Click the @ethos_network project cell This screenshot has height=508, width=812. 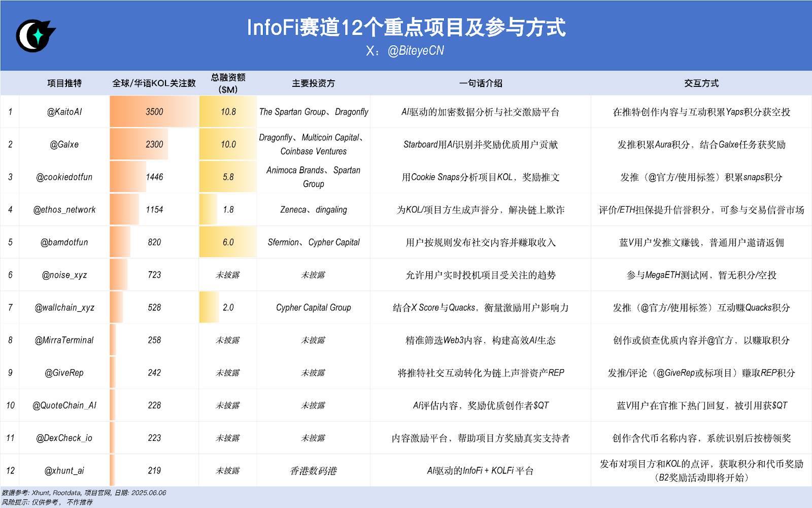tap(64, 209)
